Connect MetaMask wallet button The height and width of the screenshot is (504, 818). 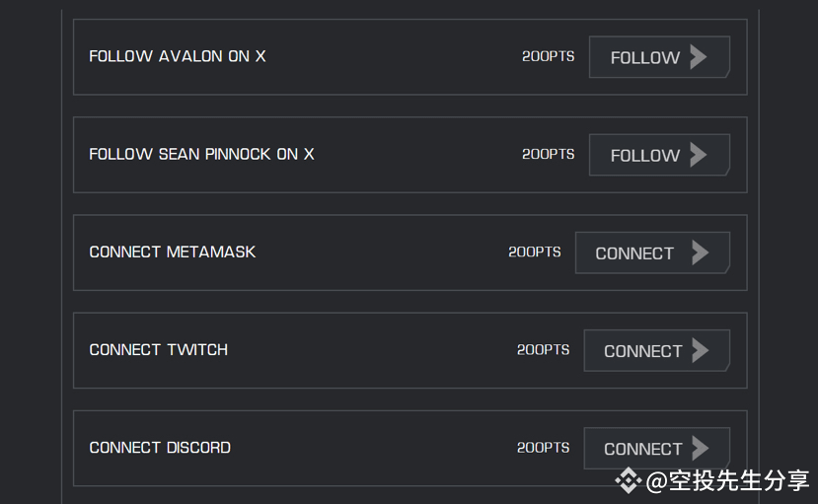pos(652,252)
